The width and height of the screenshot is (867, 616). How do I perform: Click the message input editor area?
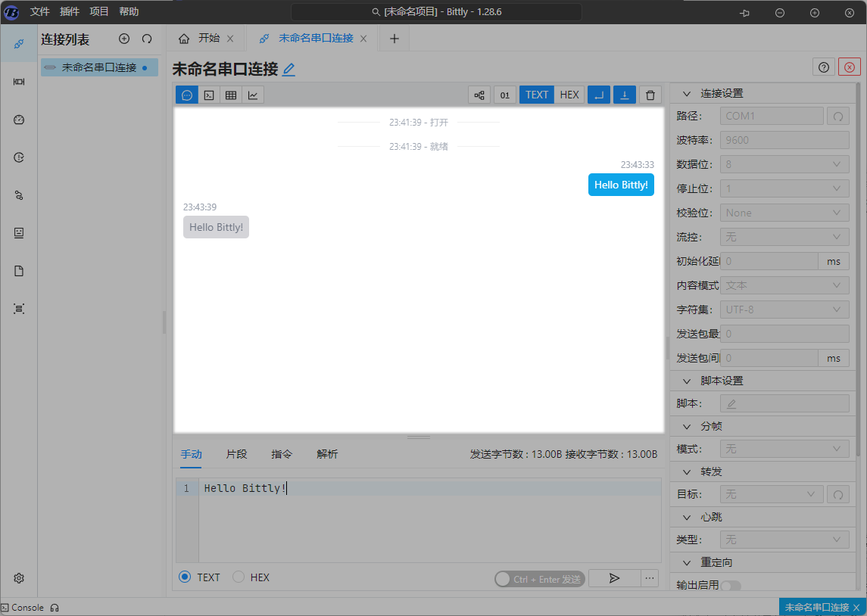point(429,522)
